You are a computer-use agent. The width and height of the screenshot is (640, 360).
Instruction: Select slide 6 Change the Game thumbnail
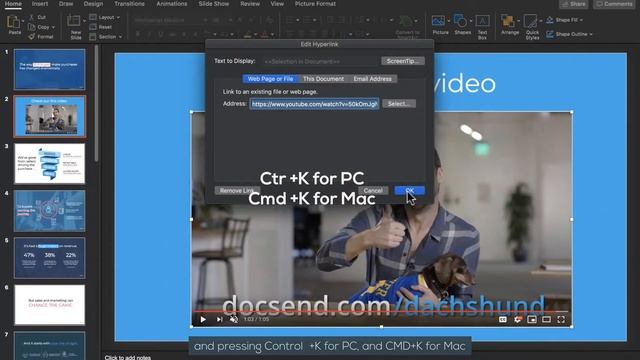pyautogui.click(x=50, y=305)
